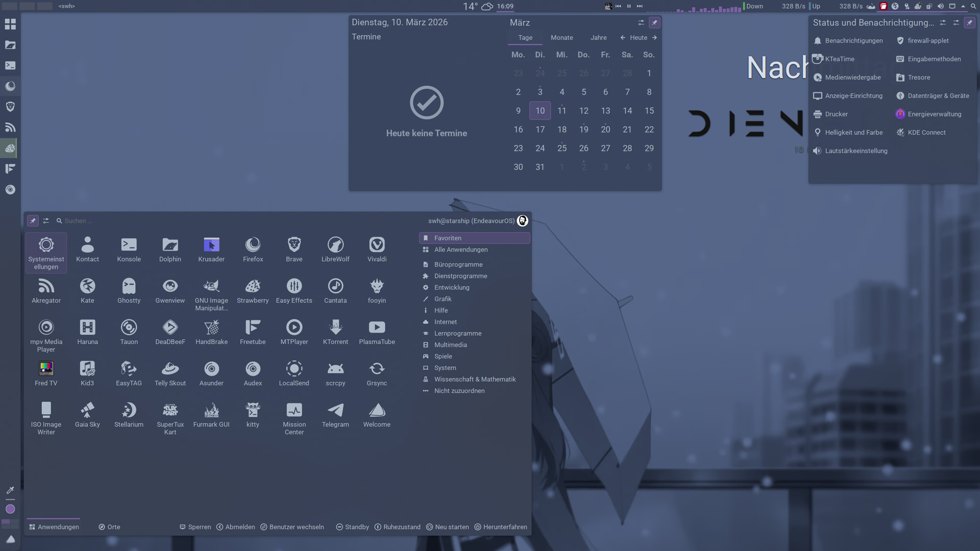The height and width of the screenshot is (551, 980).
Task: Open the Strawberry music player
Action: pyautogui.click(x=253, y=291)
